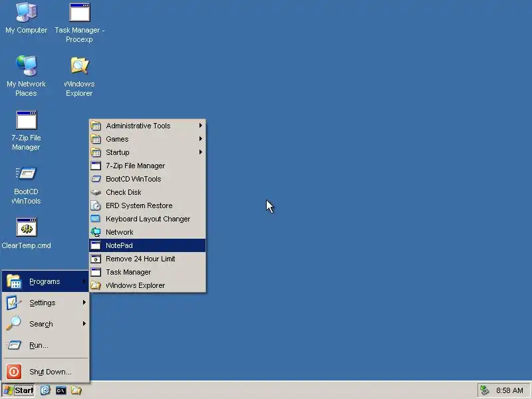The image size is (532, 399).
Task: Select 7-Zip File Manager in Programs menu
Action: tap(147, 166)
